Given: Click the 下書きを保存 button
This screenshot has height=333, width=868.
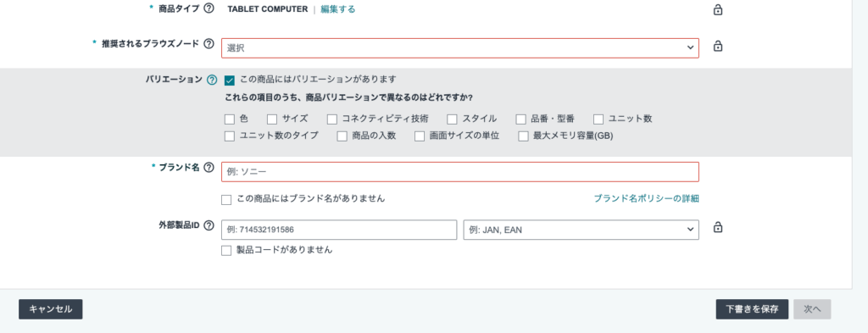Looking at the screenshot, I should [752, 309].
